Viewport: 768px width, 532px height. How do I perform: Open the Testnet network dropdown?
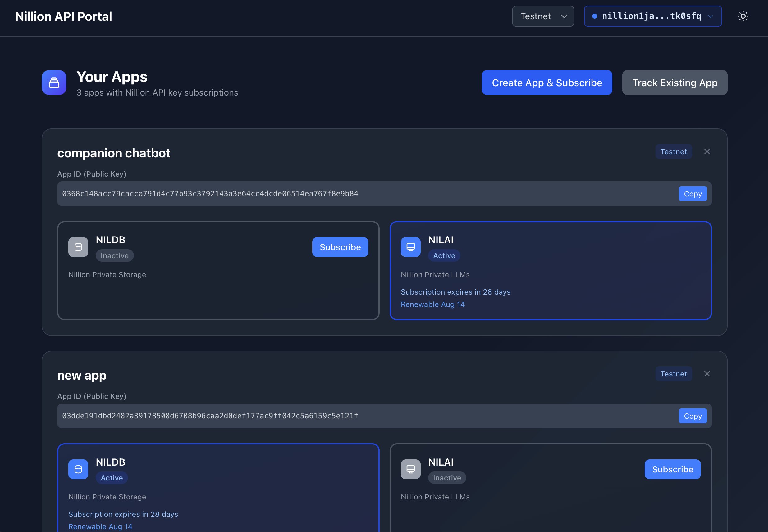coord(543,16)
